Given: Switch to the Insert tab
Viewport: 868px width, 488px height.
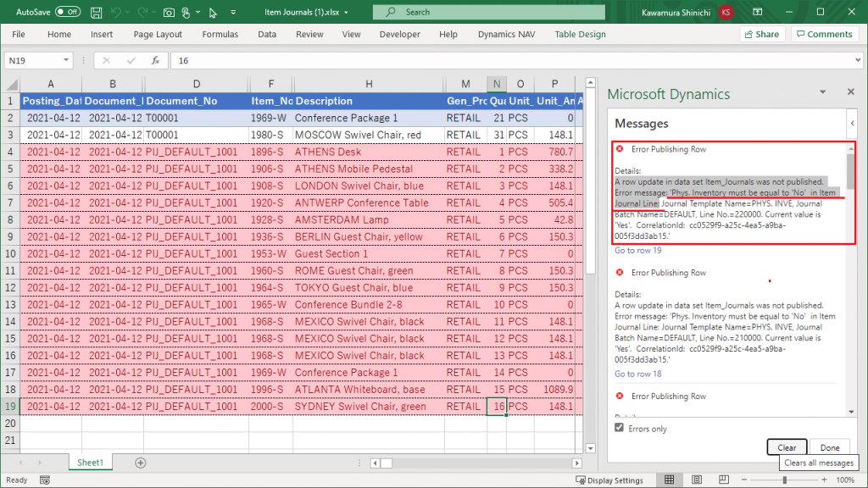Looking at the screenshot, I should click(x=102, y=34).
